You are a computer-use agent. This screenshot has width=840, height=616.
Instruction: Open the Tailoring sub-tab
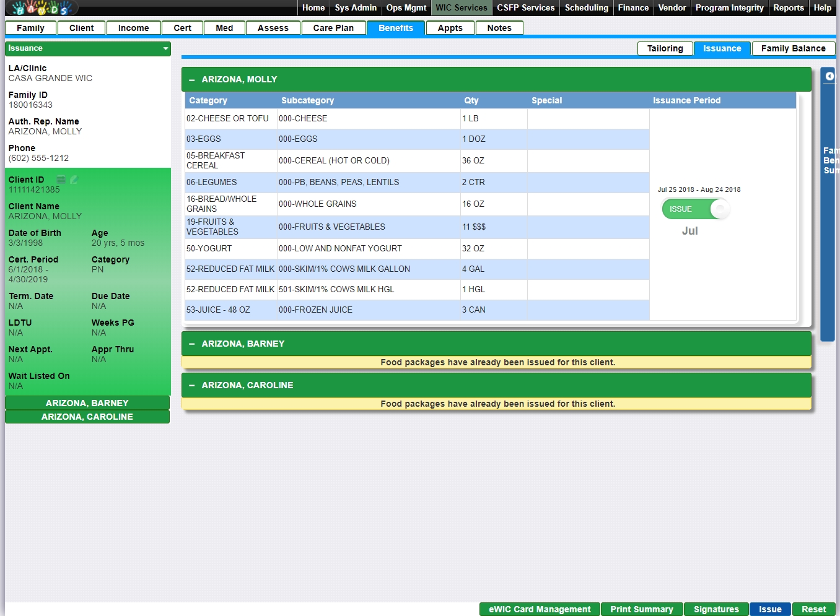(665, 49)
